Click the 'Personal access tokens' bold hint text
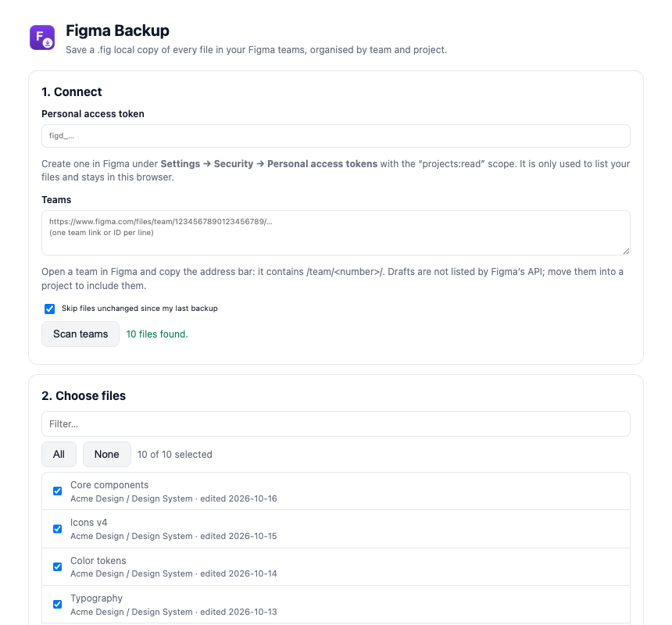The width and height of the screenshot is (672, 625). tap(322, 164)
